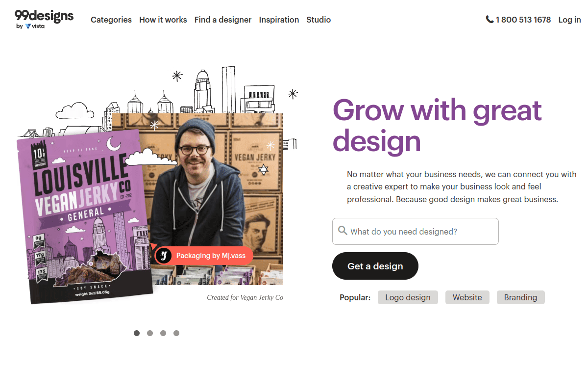Click the What do you need designed field
Viewport: 588px width, 368px height.
tap(416, 232)
